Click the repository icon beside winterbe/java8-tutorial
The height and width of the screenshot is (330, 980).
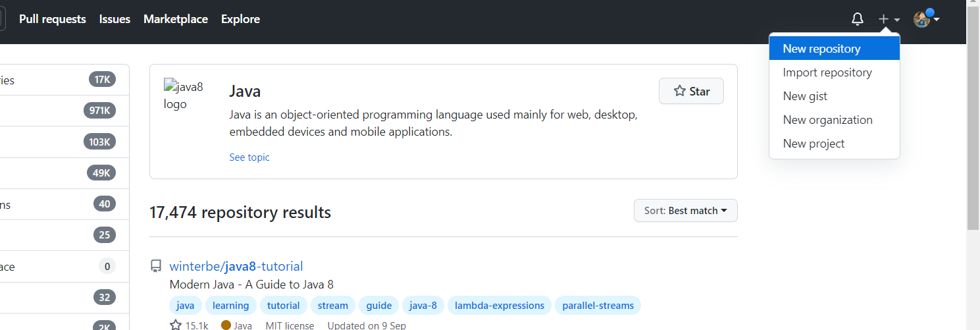156,266
